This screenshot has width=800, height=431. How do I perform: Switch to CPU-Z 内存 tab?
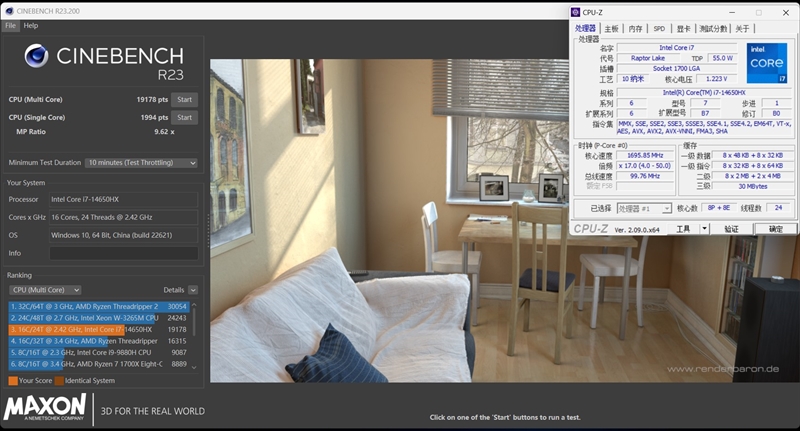pyautogui.click(x=635, y=29)
